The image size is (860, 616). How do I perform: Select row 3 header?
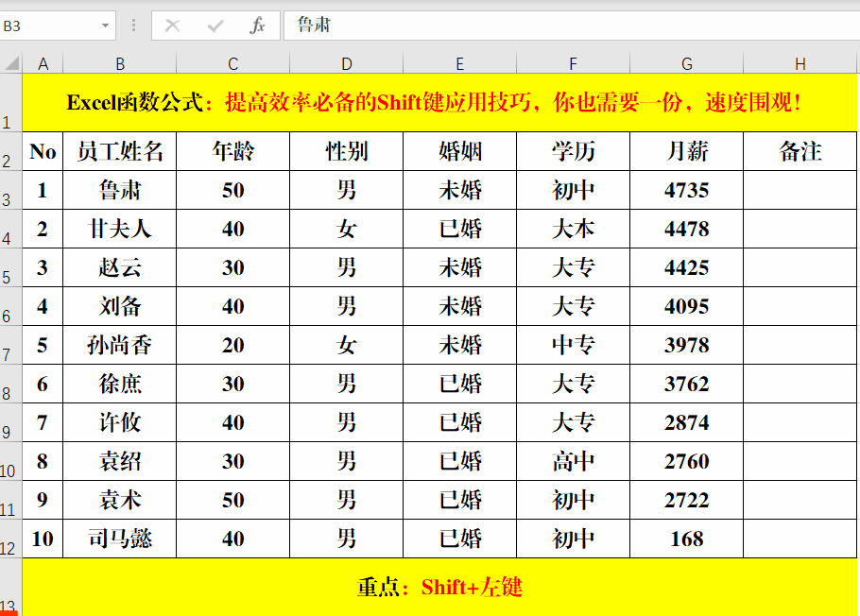coord(10,190)
